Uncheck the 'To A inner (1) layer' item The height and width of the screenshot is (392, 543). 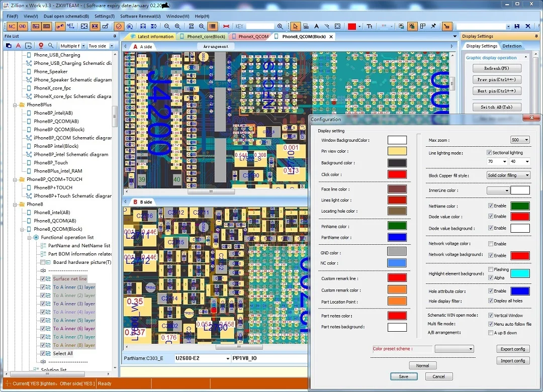43,286
